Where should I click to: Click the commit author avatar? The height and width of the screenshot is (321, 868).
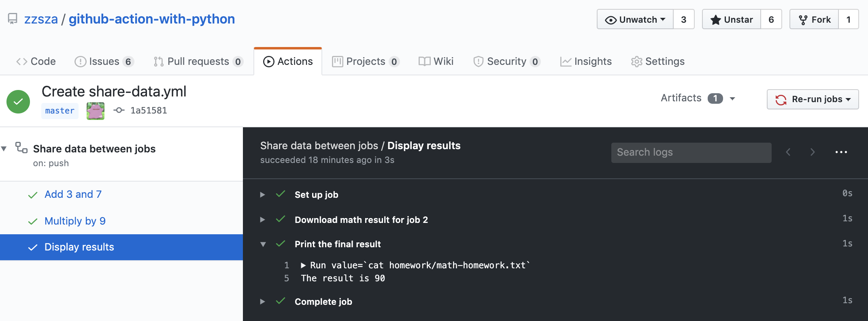click(x=96, y=111)
